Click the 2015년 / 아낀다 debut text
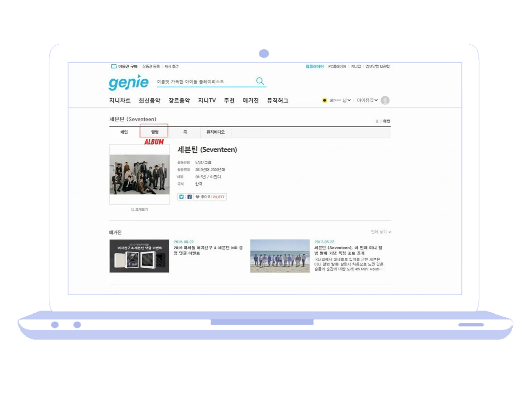 point(208,177)
